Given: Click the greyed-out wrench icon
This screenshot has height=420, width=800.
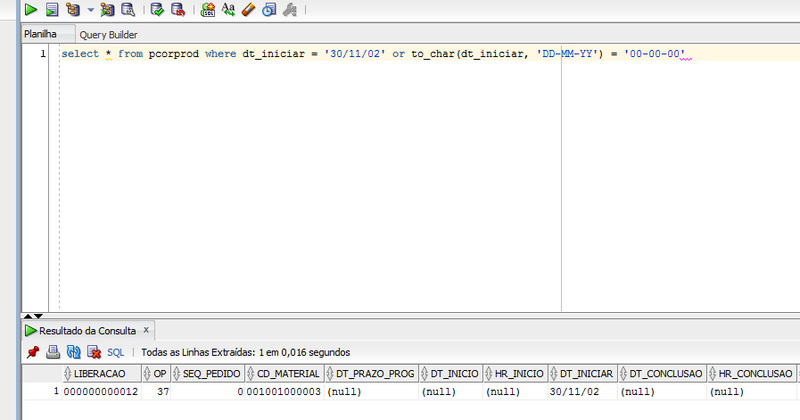Looking at the screenshot, I should (290, 10).
